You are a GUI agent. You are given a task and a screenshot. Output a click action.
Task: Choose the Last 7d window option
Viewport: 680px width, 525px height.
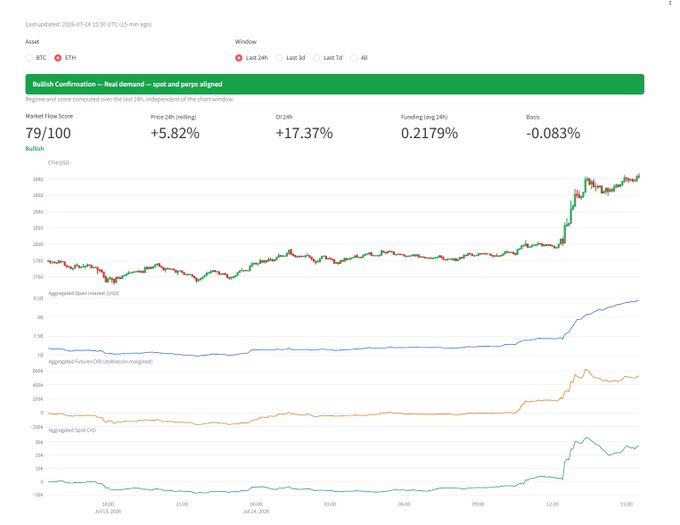(317, 58)
